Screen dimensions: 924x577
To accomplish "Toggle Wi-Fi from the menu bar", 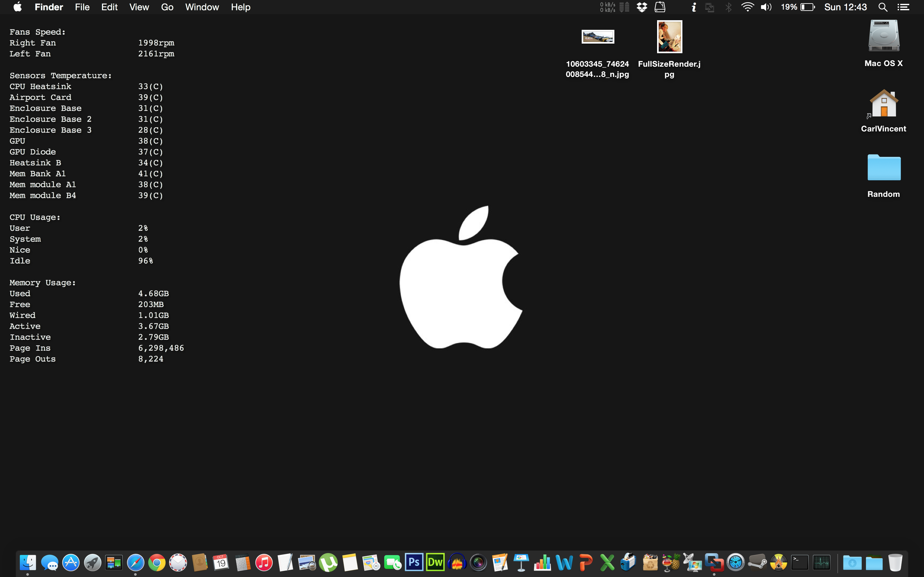I will tap(748, 7).
